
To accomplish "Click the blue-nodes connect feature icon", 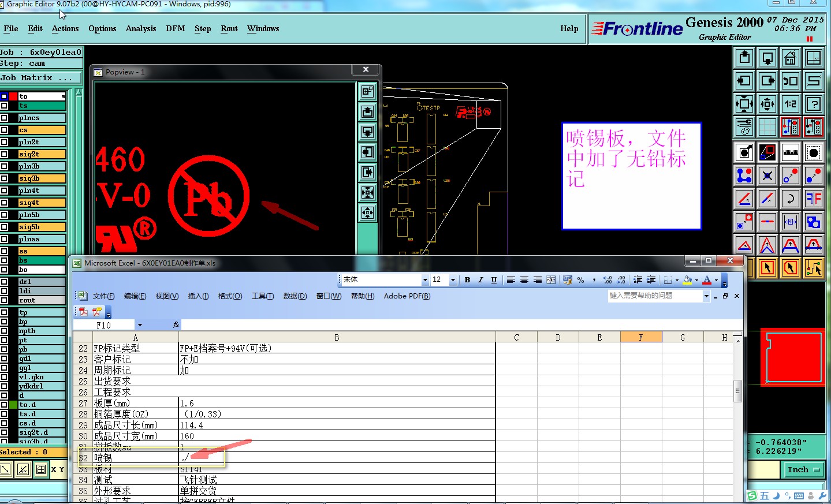I will (x=744, y=176).
